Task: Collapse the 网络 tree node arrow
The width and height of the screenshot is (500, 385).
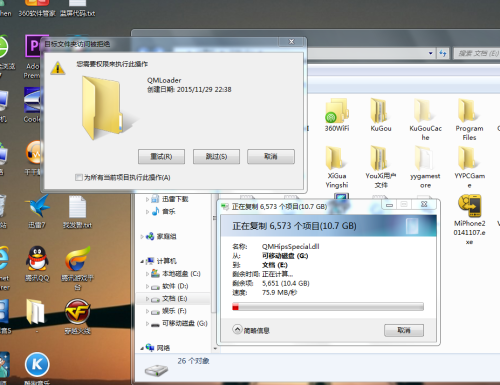Action: [142, 348]
